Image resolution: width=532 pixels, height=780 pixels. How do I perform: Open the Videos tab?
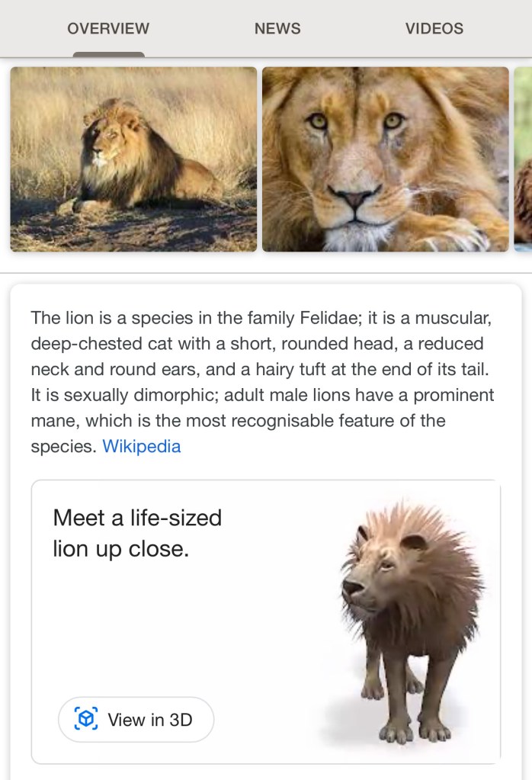434,29
